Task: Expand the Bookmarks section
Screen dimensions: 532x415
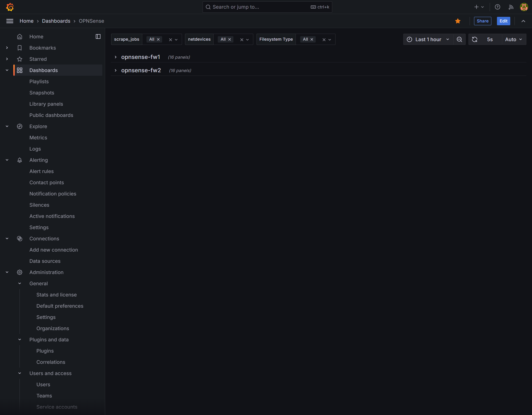Action: [7, 48]
